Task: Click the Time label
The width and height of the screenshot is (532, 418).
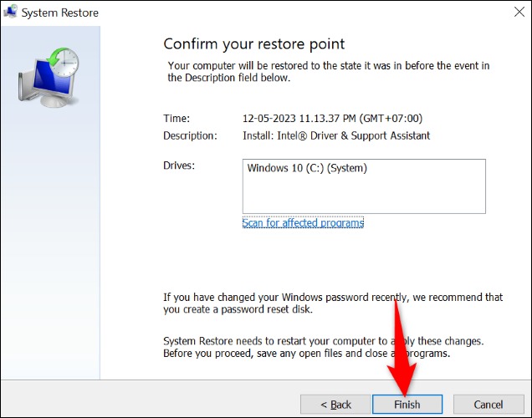Action: point(176,119)
